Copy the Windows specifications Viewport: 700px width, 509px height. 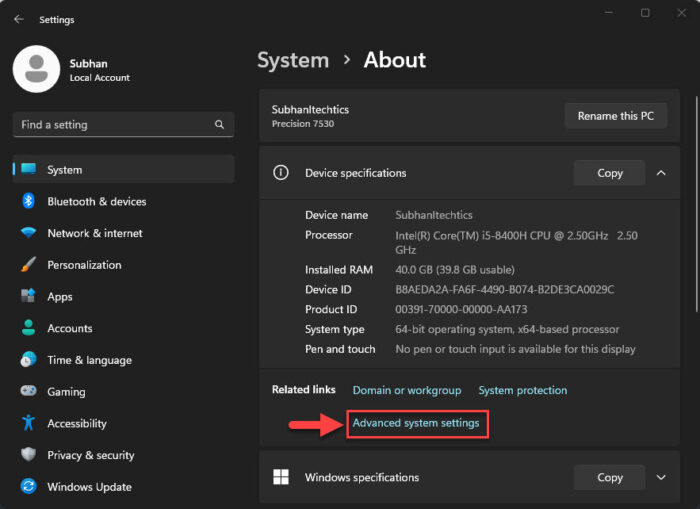click(x=609, y=477)
